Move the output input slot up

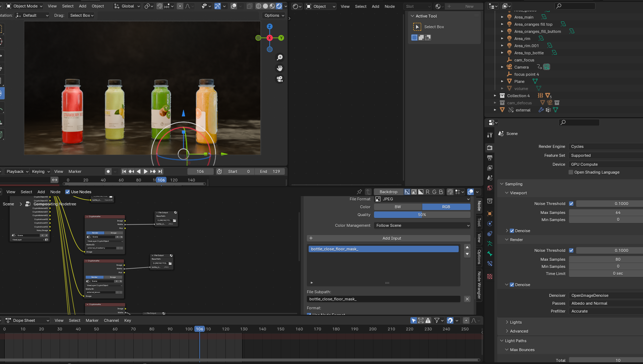click(x=467, y=247)
